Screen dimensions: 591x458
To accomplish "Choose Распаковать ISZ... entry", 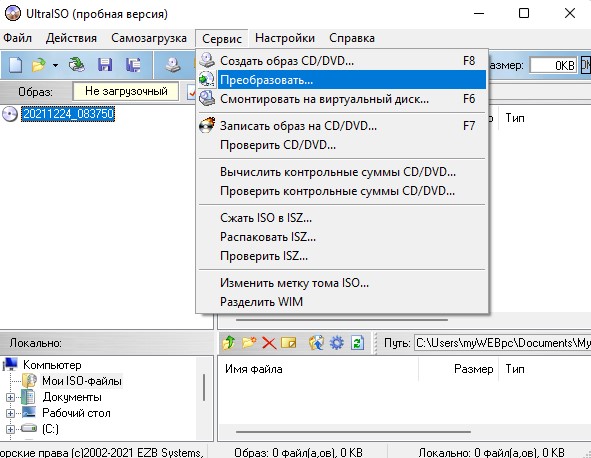I will coord(342,237).
